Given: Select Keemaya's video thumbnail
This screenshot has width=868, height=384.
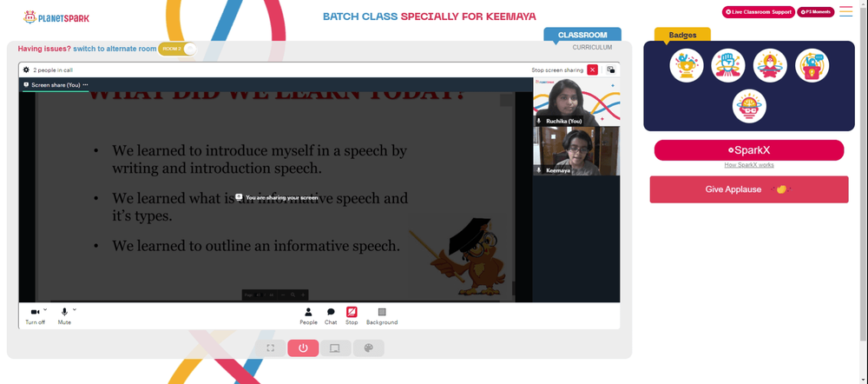Looking at the screenshot, I should click(x=576, y=150).
